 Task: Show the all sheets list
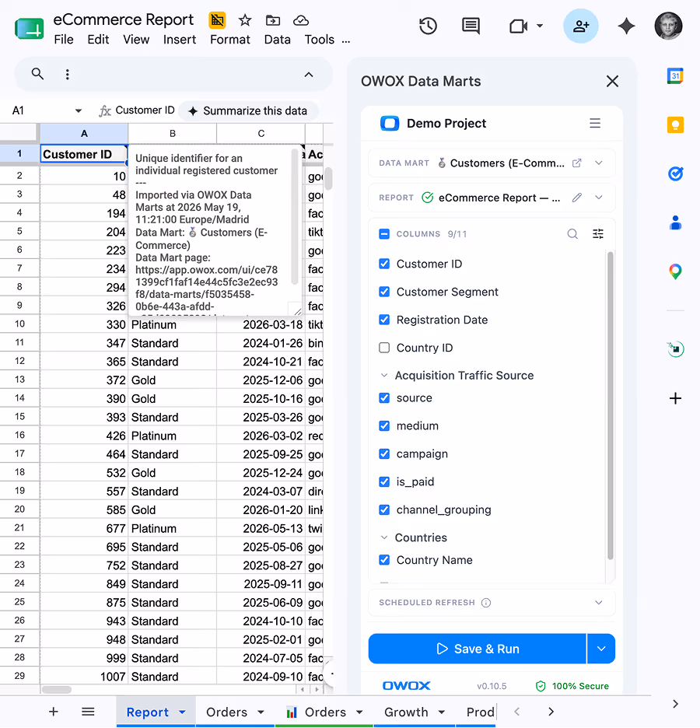click(x=88, y=712)
